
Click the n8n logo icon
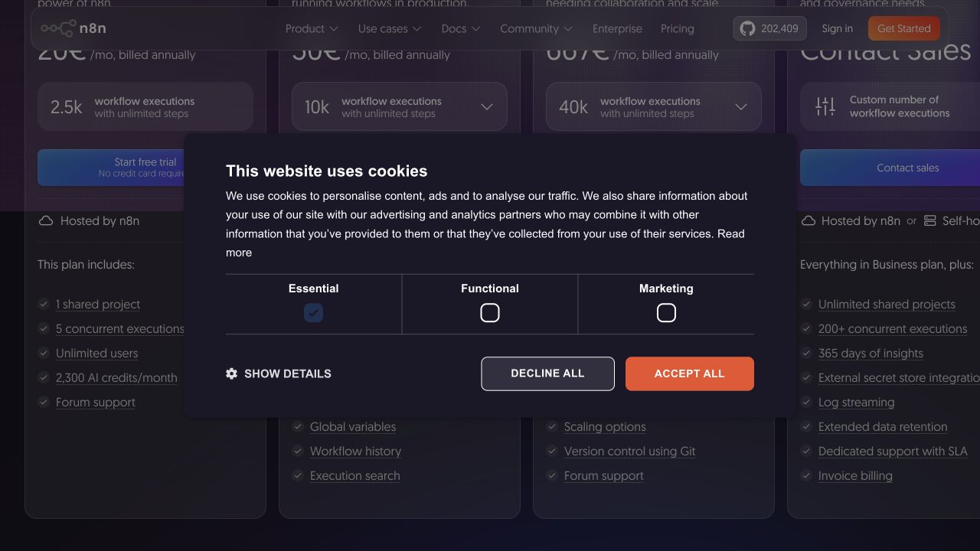click(58, 28)
